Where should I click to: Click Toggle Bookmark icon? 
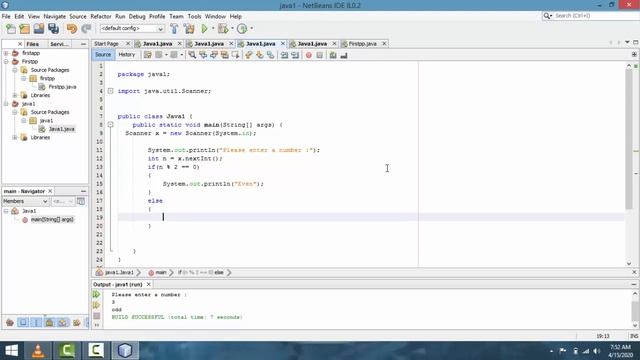270,55
